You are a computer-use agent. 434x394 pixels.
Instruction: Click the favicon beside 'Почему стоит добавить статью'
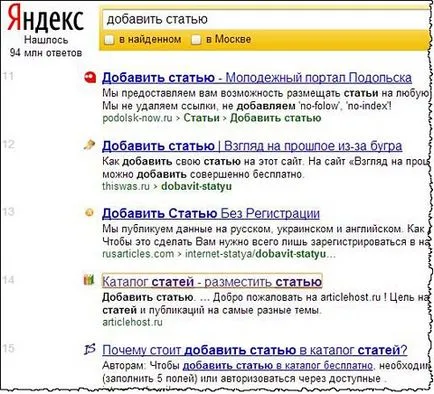pyautogui.click(x=90, y=349)
